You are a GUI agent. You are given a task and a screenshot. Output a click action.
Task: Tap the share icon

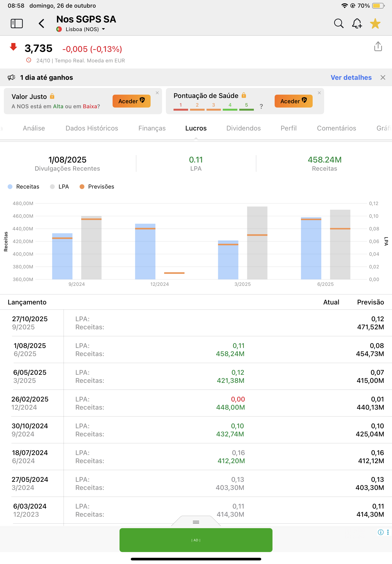[378, 46]
